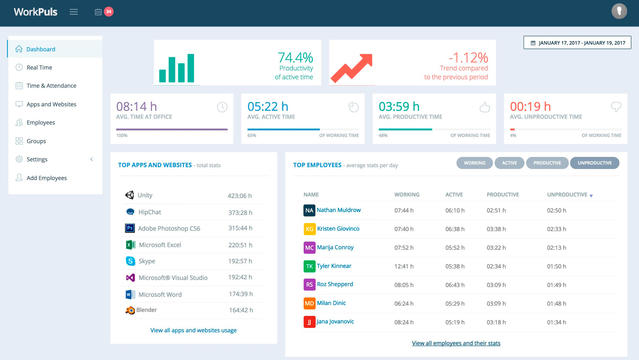
Task: Click the hamburger menu icon
Action: [73, 12]
